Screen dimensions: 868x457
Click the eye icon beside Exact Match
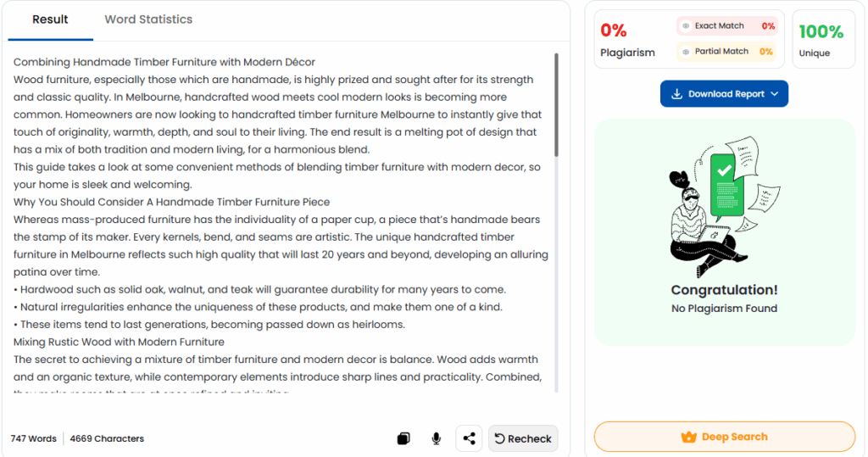(x=686, y=26)
